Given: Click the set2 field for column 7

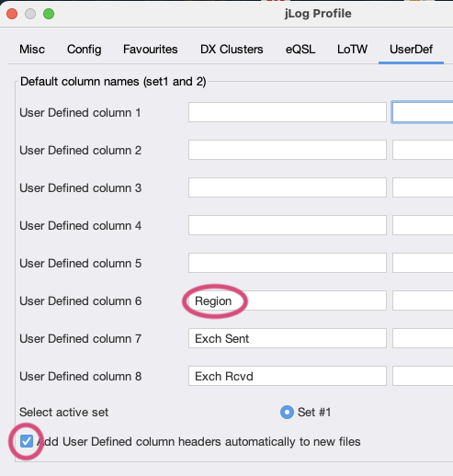Looking at the screenshot, I should (423, 338).
